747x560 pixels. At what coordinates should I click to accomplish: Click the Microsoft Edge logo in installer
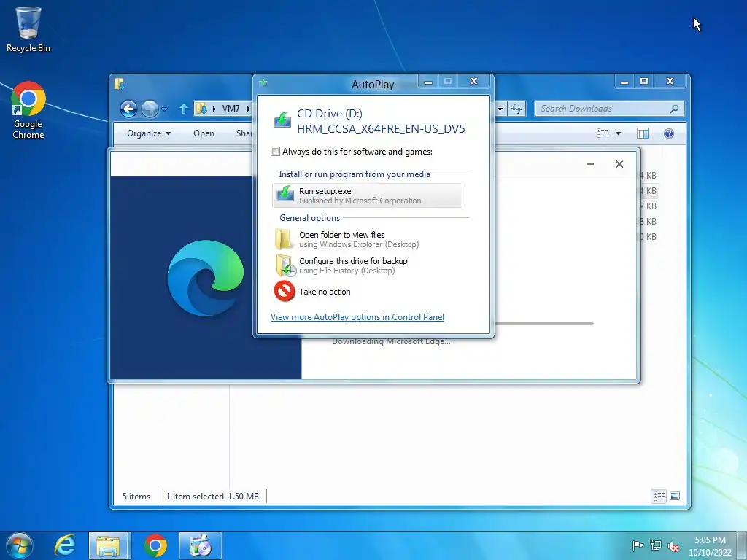[205, 278]
